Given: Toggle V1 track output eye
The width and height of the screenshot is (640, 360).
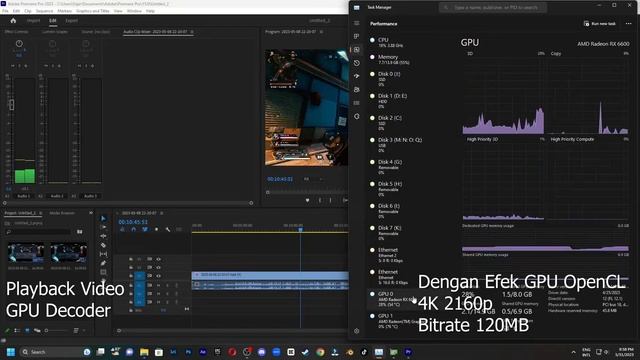Looking at the screenshot, I should click(x=158, y=276).
